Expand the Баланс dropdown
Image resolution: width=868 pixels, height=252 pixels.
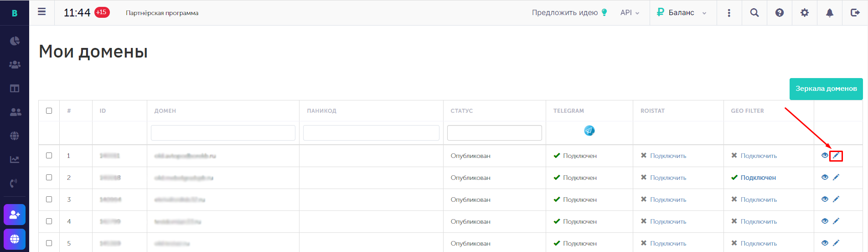tap(682, 13)
